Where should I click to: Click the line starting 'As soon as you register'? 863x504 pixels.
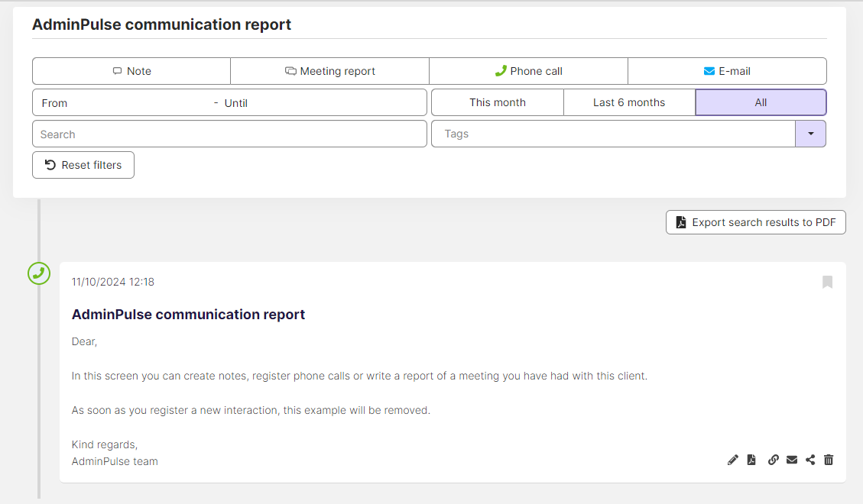[251, 411]
